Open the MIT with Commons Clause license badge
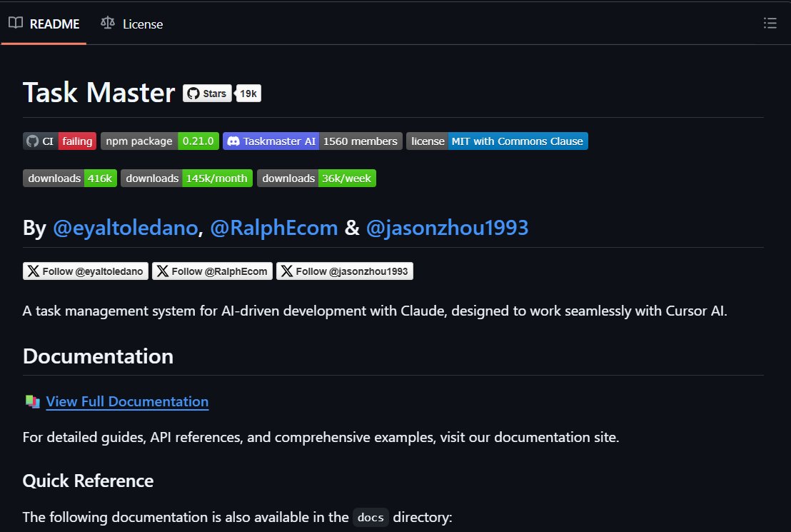This screenshot has width=791, height=532. coord(497,141)
